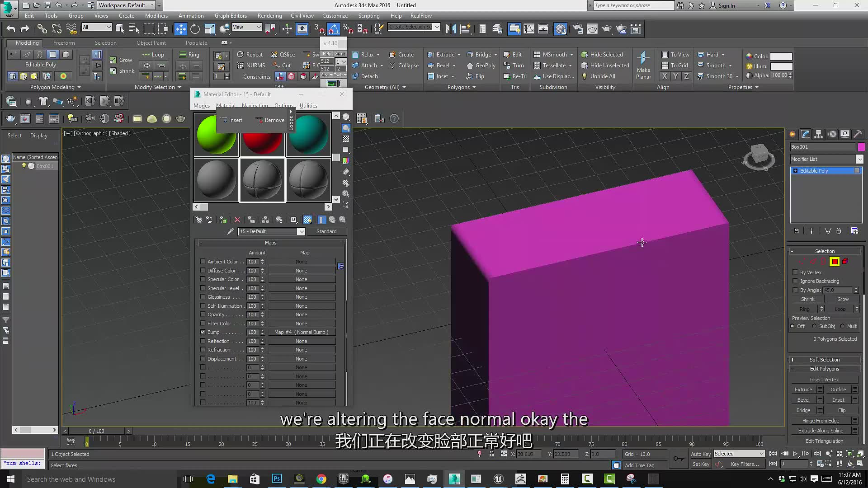Expand the Geometry (All) panel arrow
The height and width of the screenshot is (488, 868).
[404, 87]
